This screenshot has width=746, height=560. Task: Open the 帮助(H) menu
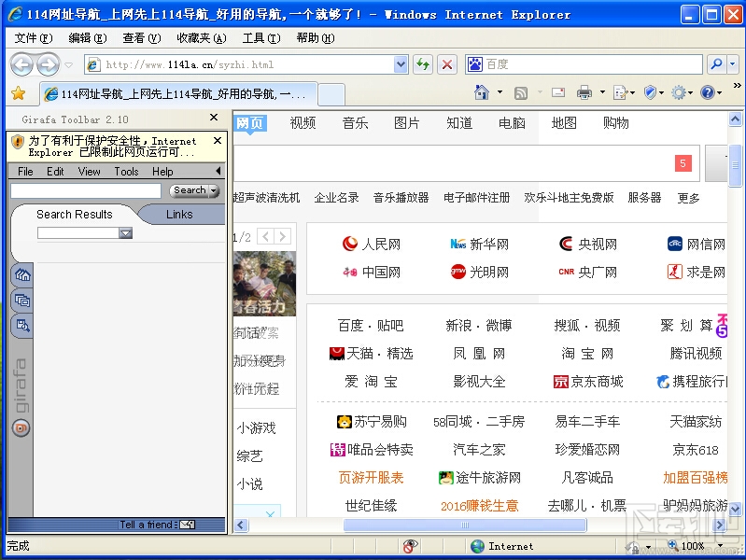pos(315,38)
